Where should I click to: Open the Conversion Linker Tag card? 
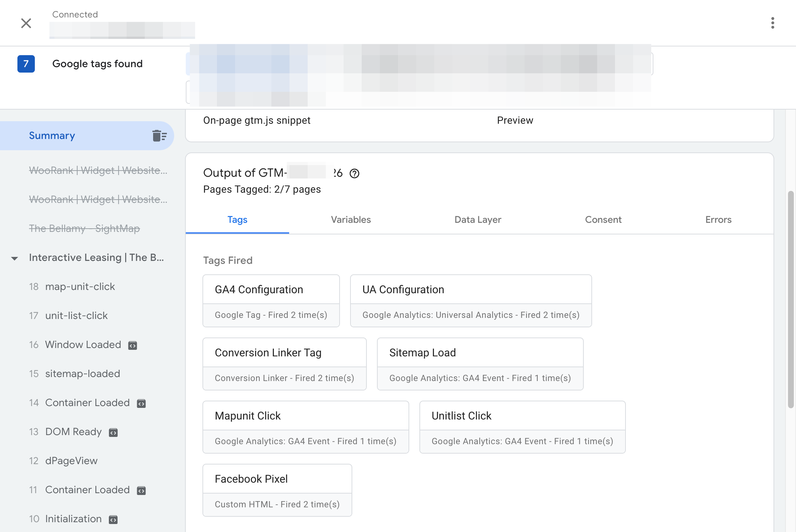284,364
